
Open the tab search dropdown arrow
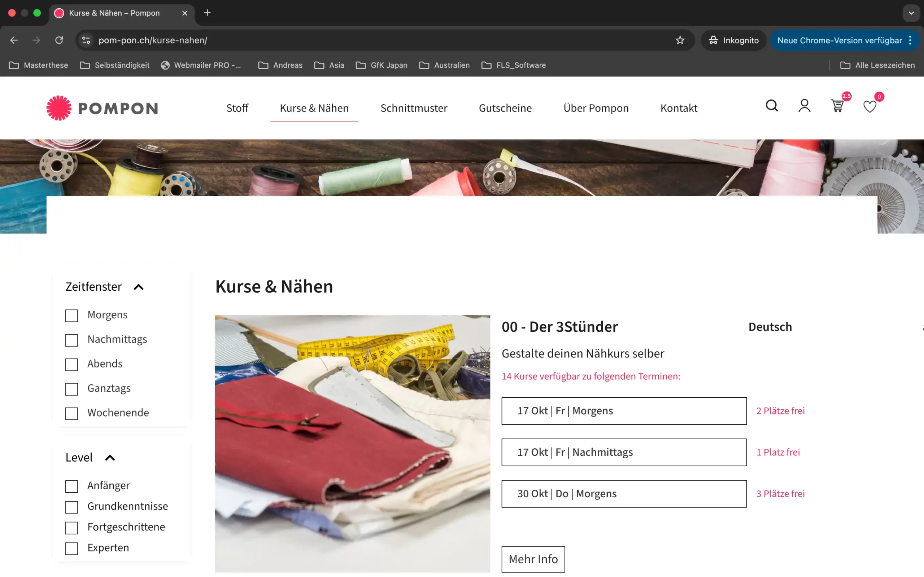click(911, 13)
